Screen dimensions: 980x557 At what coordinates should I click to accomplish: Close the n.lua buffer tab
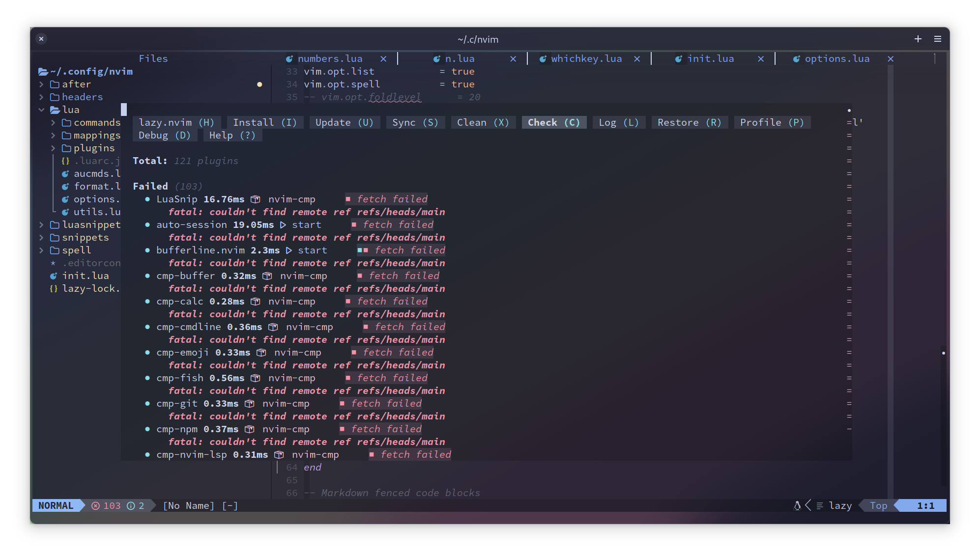click(513, 59)
